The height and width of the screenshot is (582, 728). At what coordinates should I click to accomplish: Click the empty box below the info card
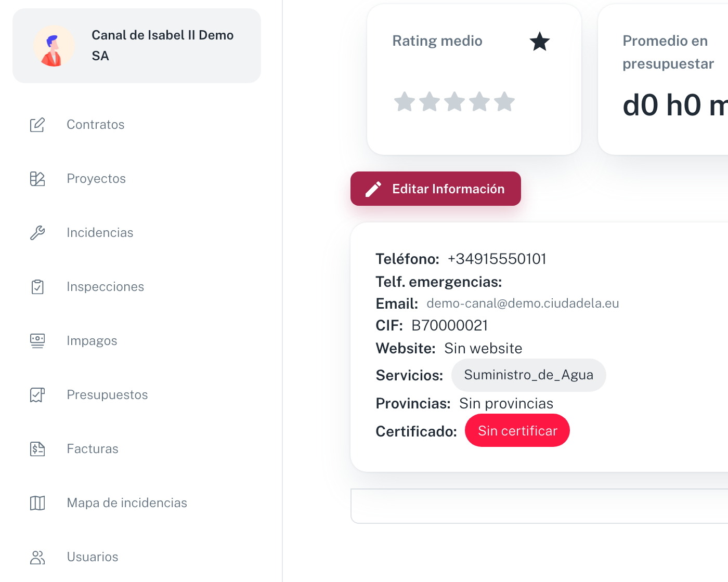click(539, 506)
